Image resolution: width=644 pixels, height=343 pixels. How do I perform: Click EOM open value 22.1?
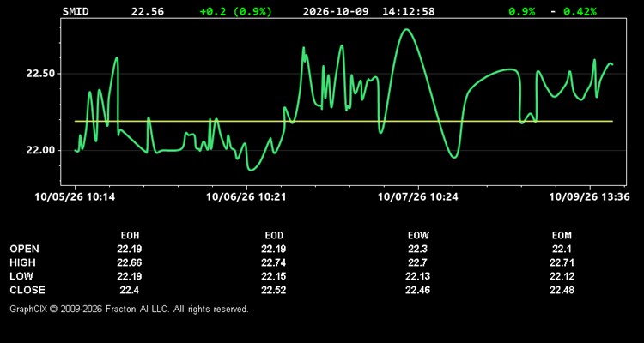click(x=562, y=249)
